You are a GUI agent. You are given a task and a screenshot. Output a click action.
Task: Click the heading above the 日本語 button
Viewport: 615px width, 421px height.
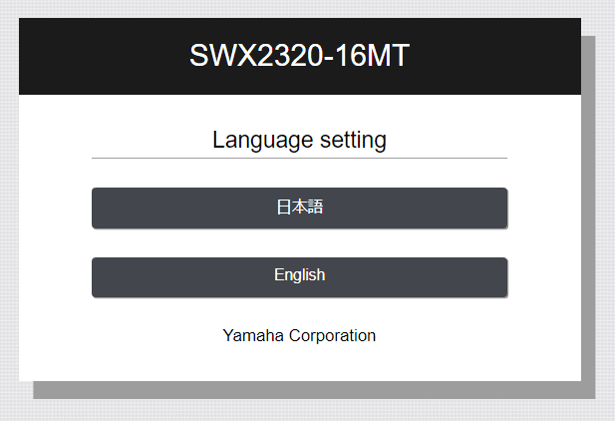click(299, 140)
